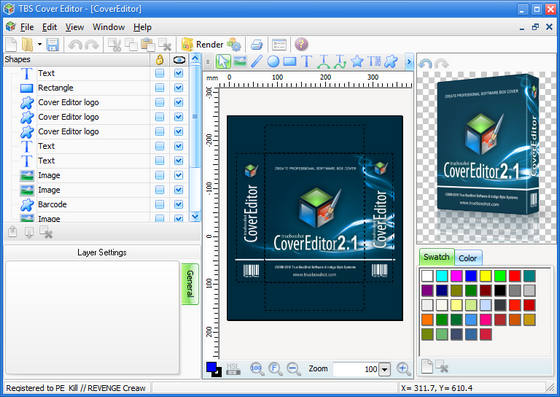Click the print icon in toolbar
The width and height of the screenshot is (560, 397).
pyautogui.click(x=256, y=45)
